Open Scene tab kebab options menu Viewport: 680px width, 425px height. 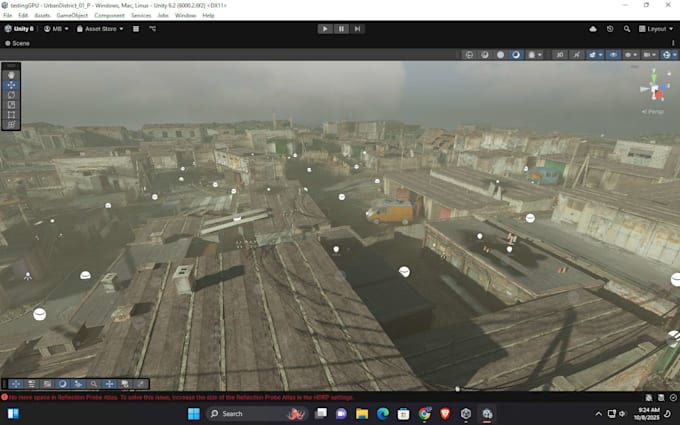(673, 43)
